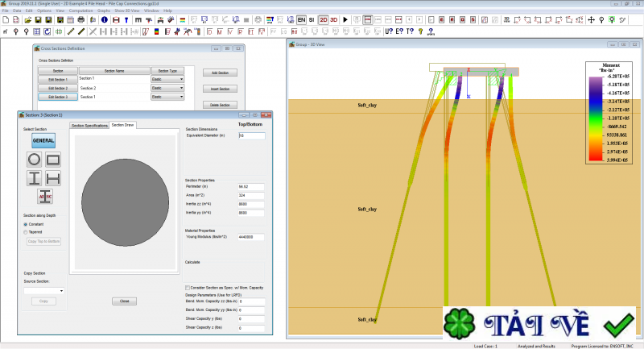Select the Constant section along depth option
Image resolution: width=644 pixels, height=349 pixels.
[x=26, y=224]
